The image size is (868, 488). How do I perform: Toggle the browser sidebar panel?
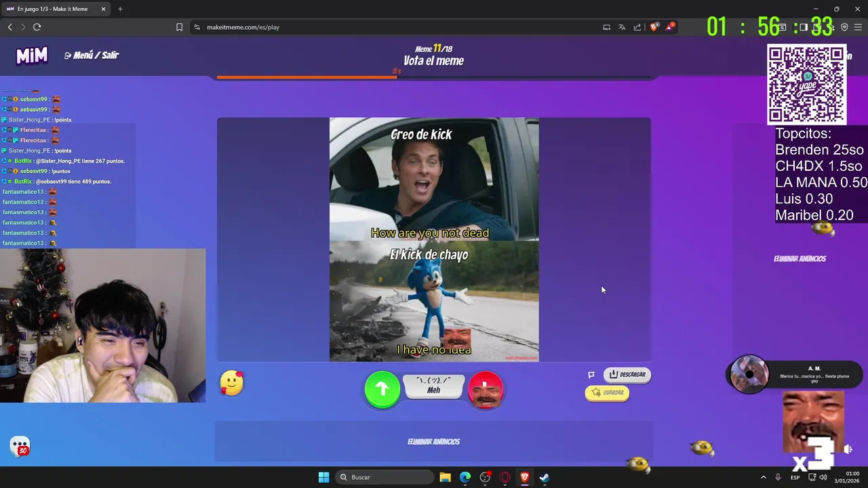click(804, 27)
